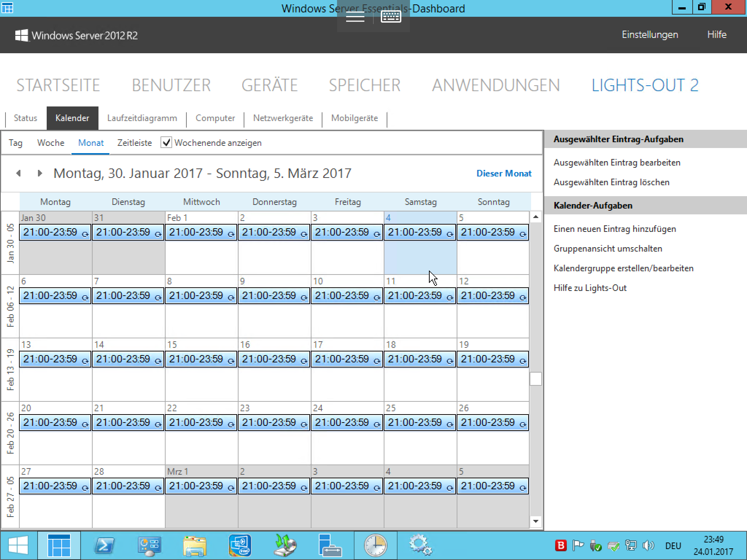Click the dashboard window icon in the title bar
This screenshot has height=560, width=747.
click(7, 8)
